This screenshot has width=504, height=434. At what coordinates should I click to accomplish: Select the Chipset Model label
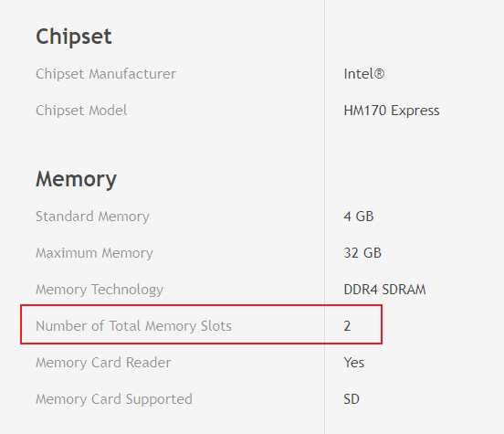point(81,111)
